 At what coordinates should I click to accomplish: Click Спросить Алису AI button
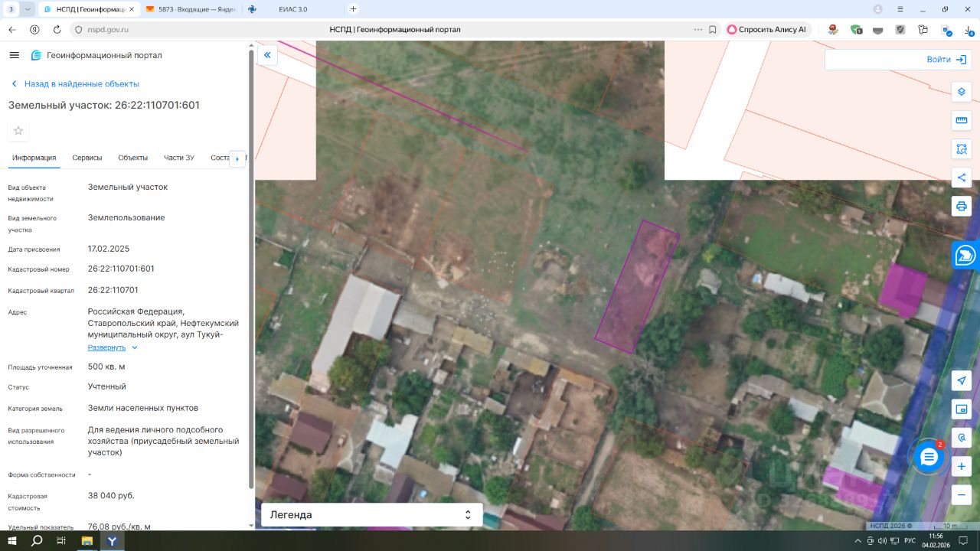[x=767, y=30]
